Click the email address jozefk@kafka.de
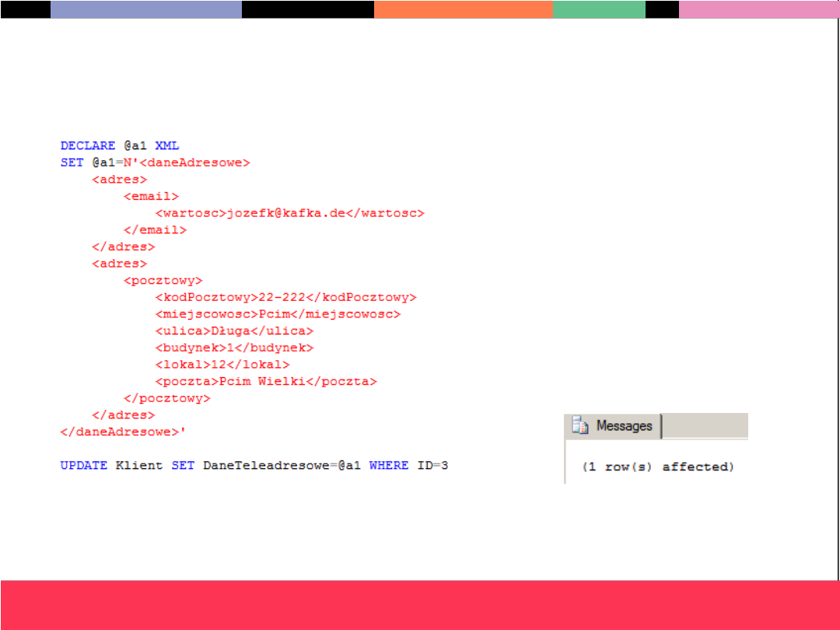Image resolution: width=840 pixels, height=630 pixels. [x=285, y=213]
